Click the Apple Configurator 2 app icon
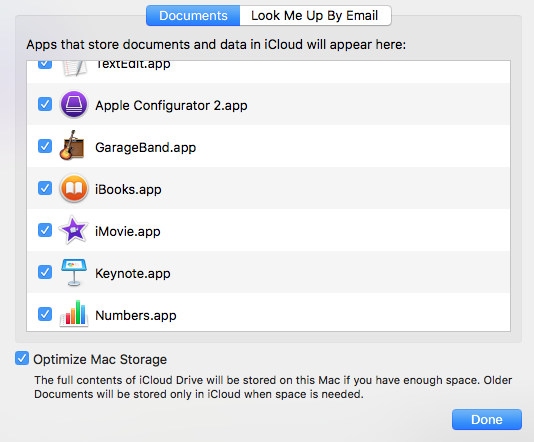The width and height of the screenshot is (534, 442). 74,105
